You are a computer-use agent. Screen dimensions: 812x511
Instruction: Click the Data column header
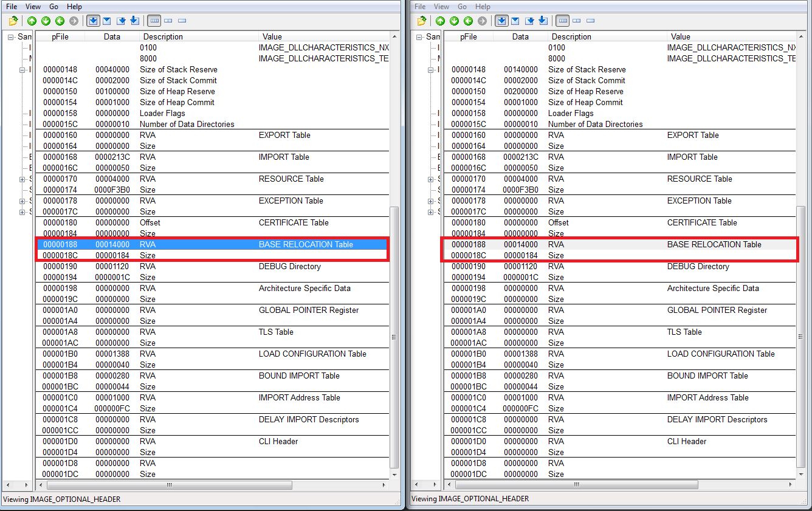coord(112,36)
